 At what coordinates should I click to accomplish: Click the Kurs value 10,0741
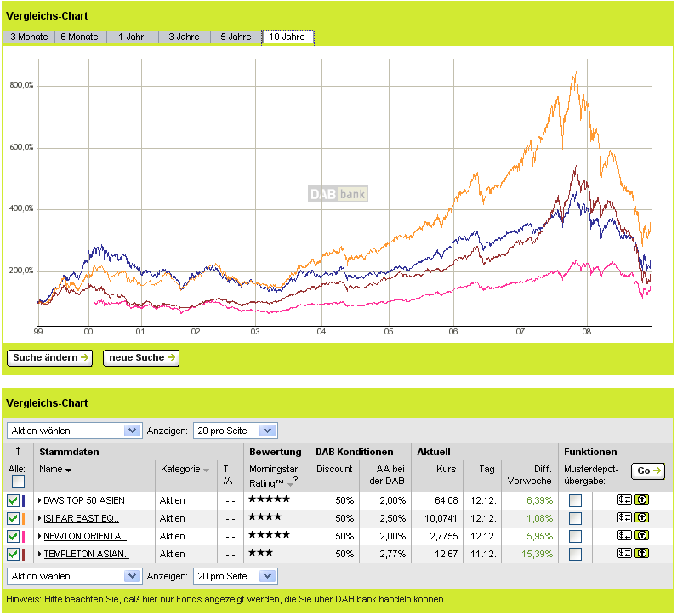(442, 520)
